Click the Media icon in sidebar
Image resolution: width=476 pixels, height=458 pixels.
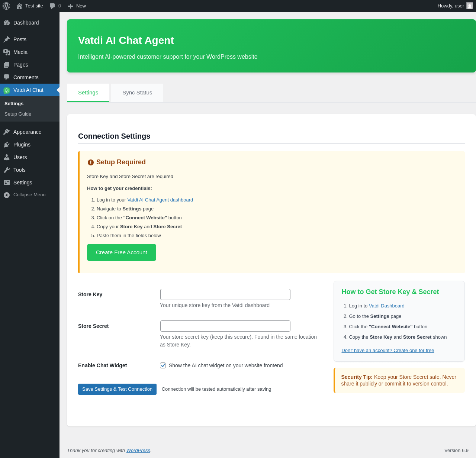[7, 52]
